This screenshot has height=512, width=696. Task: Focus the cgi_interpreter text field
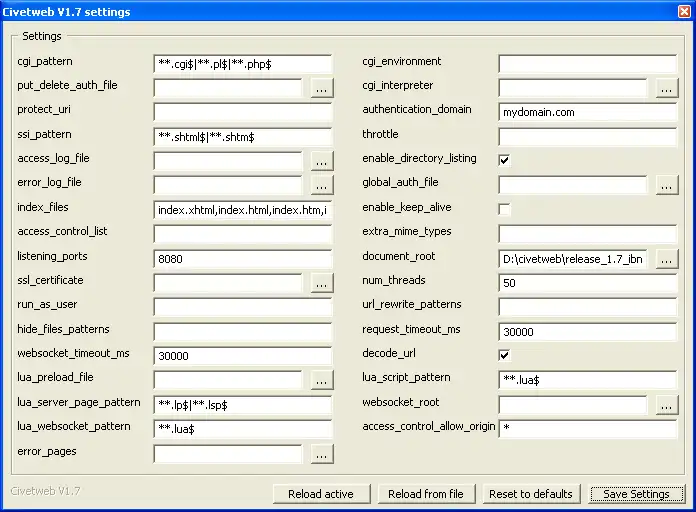[573, 88]
